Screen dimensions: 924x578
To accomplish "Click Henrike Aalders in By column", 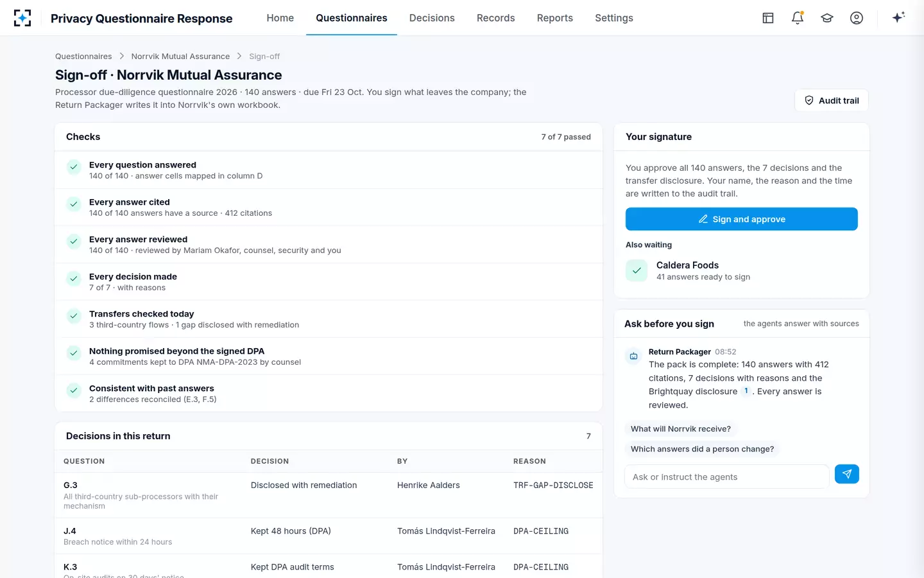I will click(429, 486).
